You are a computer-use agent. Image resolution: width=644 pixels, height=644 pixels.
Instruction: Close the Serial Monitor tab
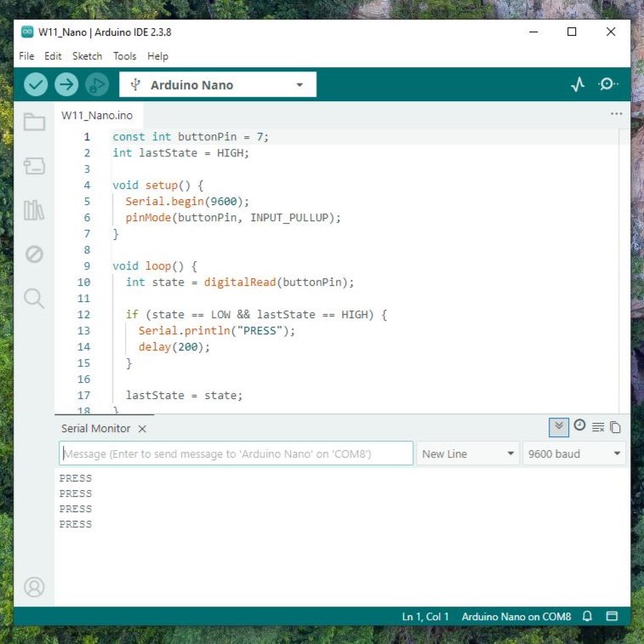[142, 429]
